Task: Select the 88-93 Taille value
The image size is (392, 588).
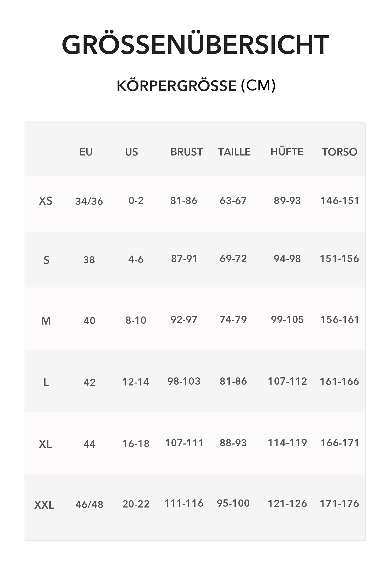Action: coord(233,443)
